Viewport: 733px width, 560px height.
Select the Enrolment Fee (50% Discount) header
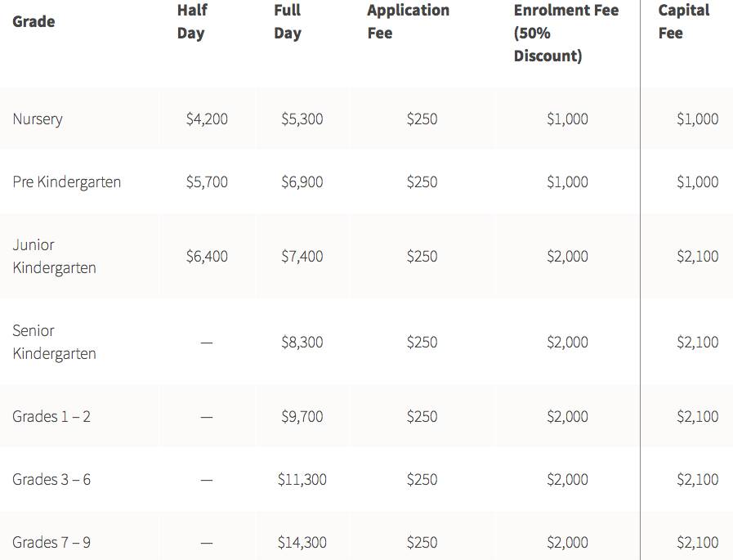coord(565,34)
